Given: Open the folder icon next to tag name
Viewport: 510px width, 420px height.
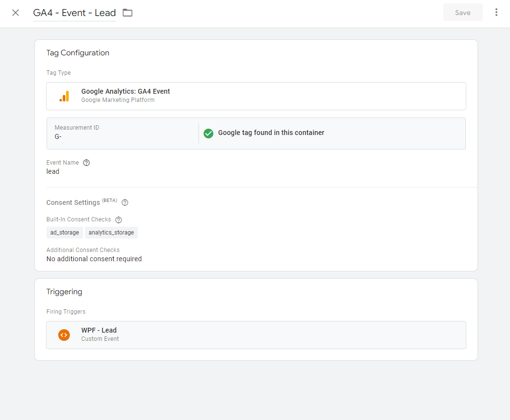Looking at the screenshot, I should pyautogui.click(x=128, y=13).
